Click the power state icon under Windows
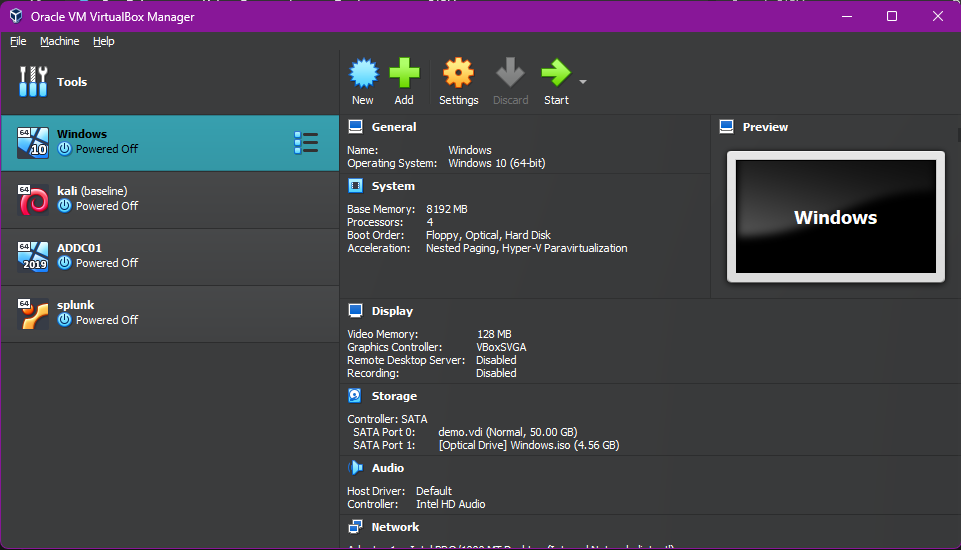The height and width of the screenshot is (550, 961). click(64, 149)
